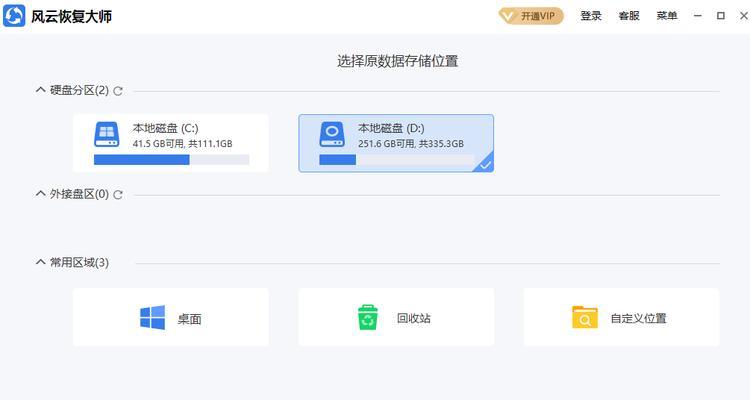The width and height of the screenshot is (750, 400).
Task: Click the 外接盘区(0) heading text
Action: [79, 194]
